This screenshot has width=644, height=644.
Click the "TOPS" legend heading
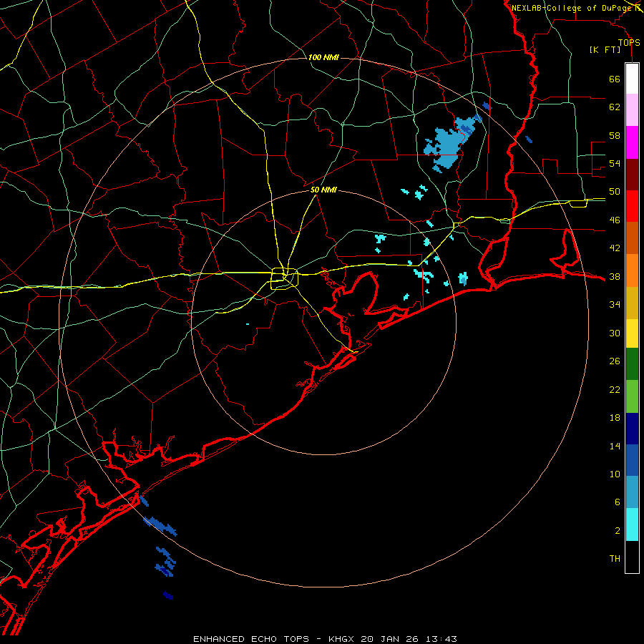coord(629,43)
